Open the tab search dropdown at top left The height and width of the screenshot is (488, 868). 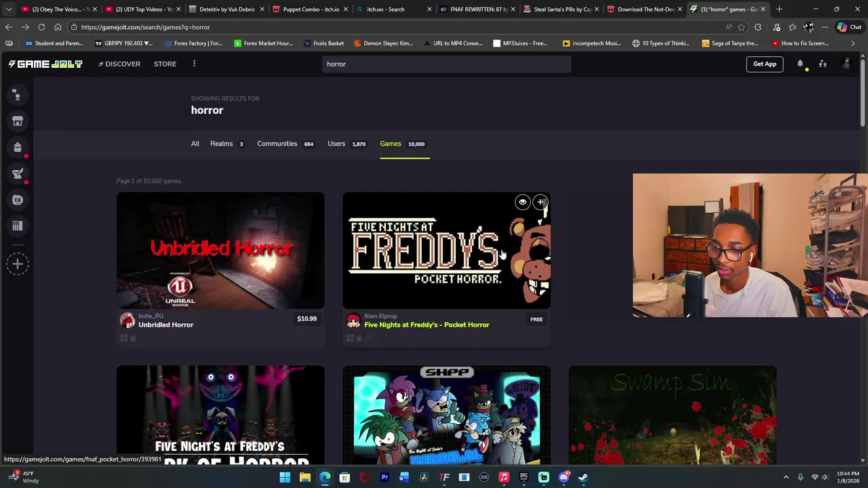pyautogui.click(x=9, y=9)
